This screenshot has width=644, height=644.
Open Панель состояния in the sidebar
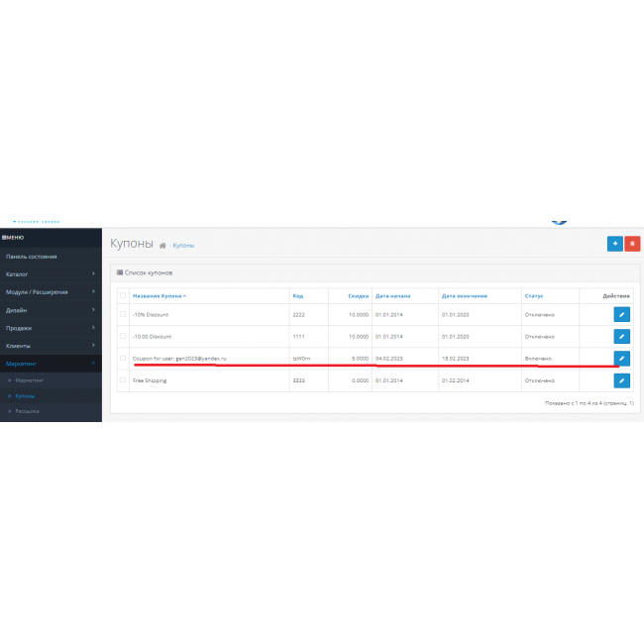click(32, 256)
